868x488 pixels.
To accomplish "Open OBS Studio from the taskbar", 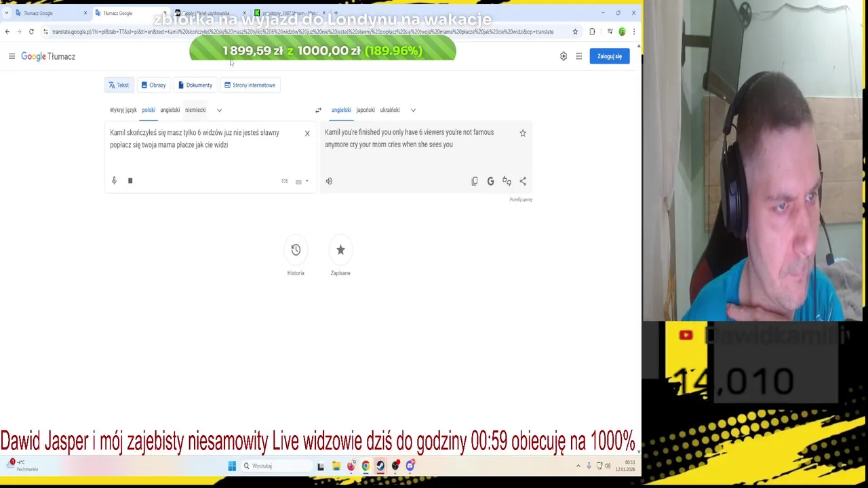I will click(x=395, y=466).
